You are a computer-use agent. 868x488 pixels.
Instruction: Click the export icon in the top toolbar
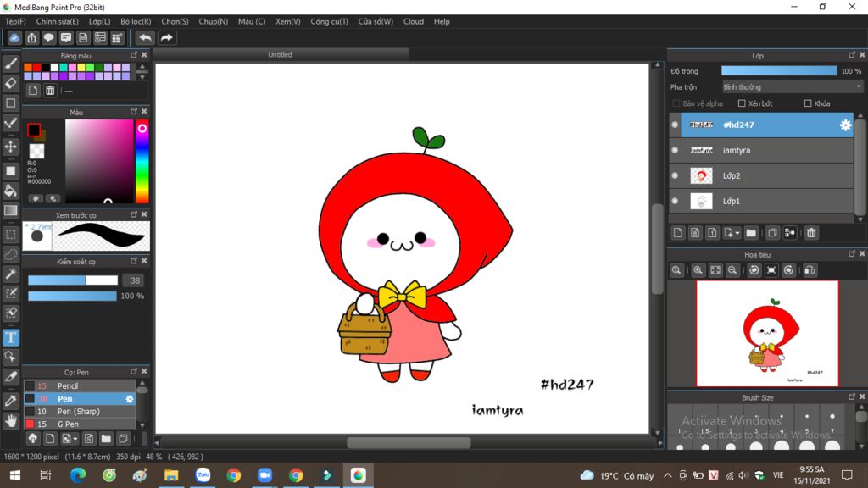(x=31, y=37)
